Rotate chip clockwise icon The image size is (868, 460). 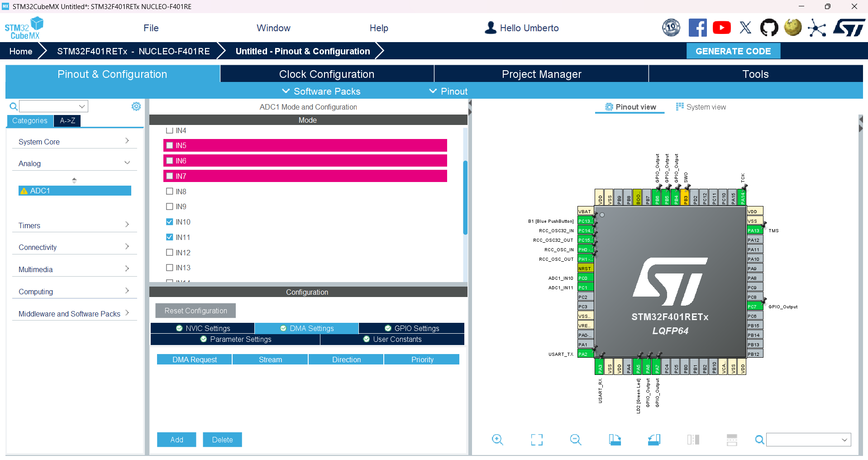pos(615,440)
